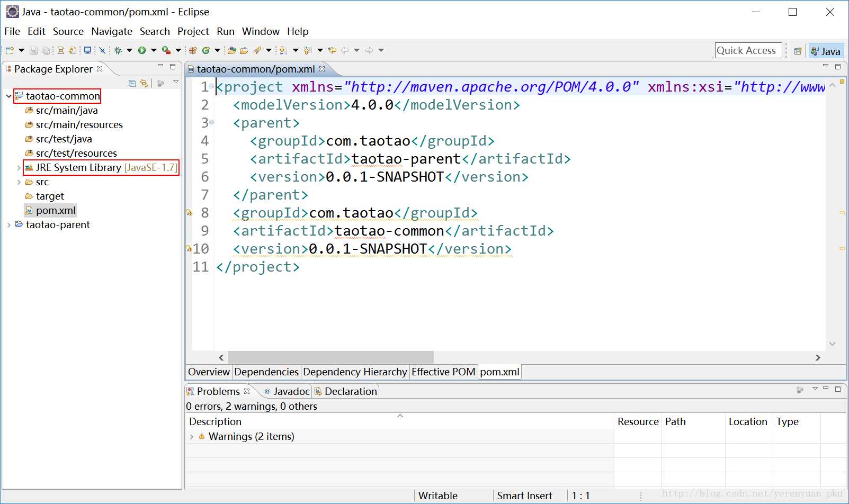Screen dimensions: 849x504
Task: Close the Package Explorer tab
Action: 100,69
